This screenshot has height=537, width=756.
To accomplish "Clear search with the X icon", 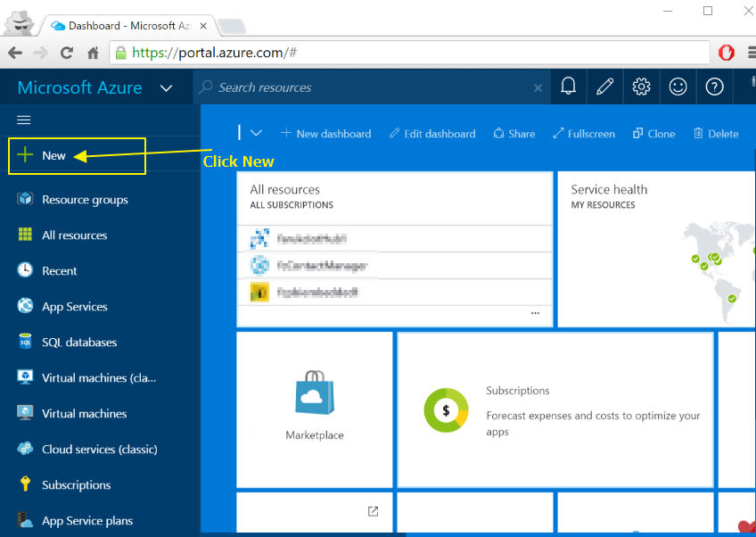I will pos(538,87).
